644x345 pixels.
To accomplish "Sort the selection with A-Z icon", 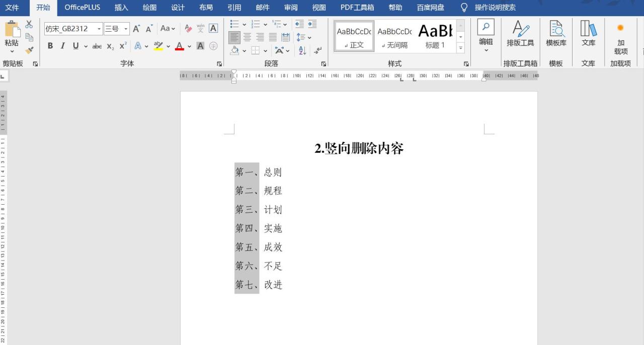I will [x=302, y=50].
